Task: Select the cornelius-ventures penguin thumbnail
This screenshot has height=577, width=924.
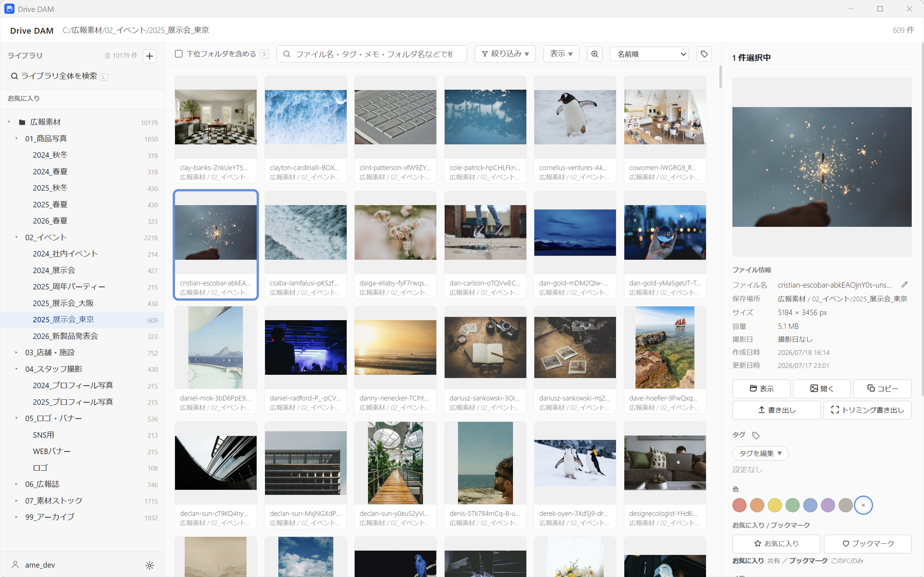Action: point(575,117)
